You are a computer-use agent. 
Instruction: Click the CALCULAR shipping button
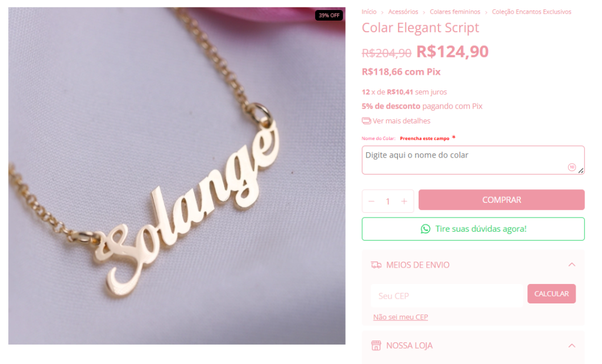(x=551, y=294)
